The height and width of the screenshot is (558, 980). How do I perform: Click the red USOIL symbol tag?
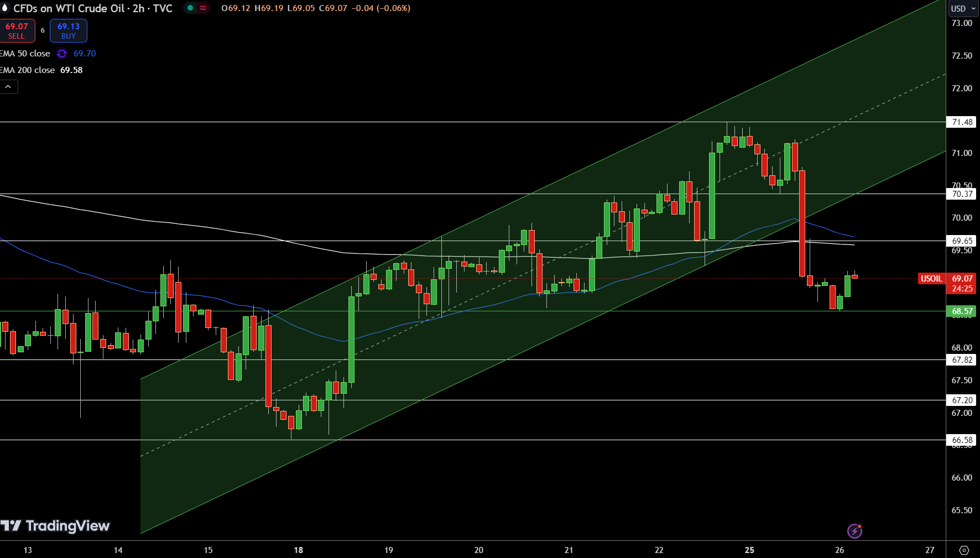click(931, 279)
